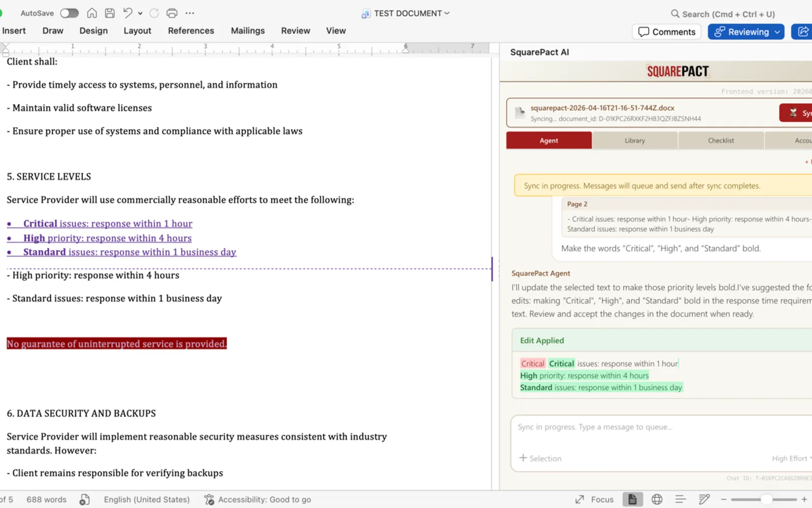Click the zoom in plus icon
812x508 pixels.
click(804, 500)
